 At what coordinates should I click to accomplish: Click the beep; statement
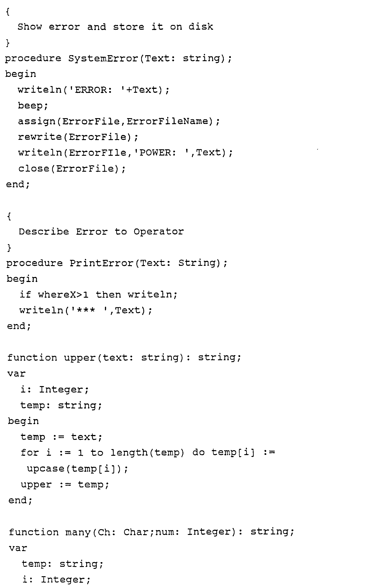tap(33, 106)
